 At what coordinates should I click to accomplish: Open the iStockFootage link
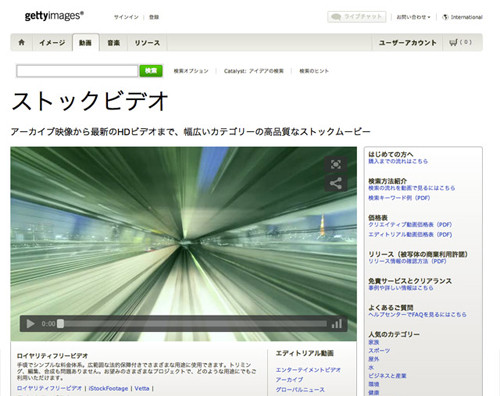[x=108, y=388]
